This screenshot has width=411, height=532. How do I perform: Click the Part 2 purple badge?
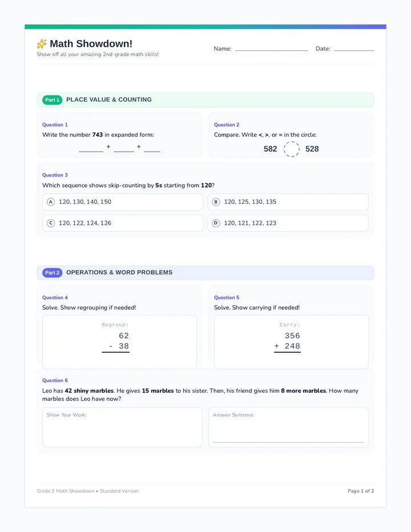[53, 273]
